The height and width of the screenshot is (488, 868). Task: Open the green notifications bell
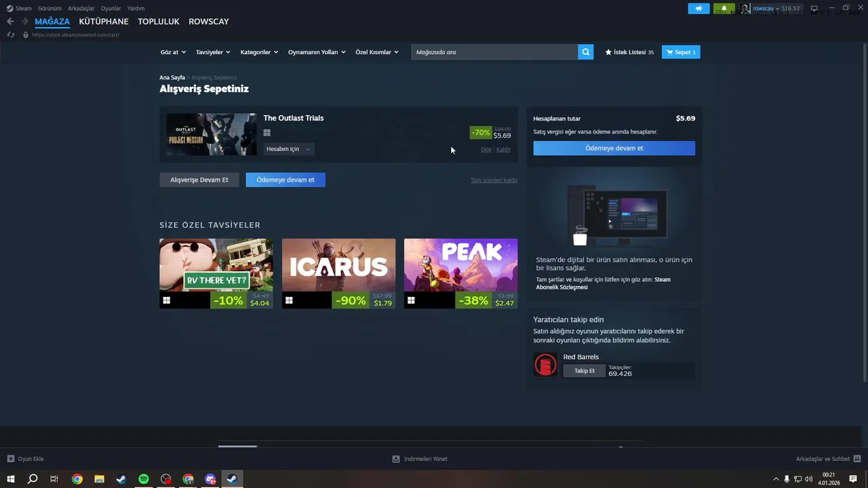click(724, 9)
